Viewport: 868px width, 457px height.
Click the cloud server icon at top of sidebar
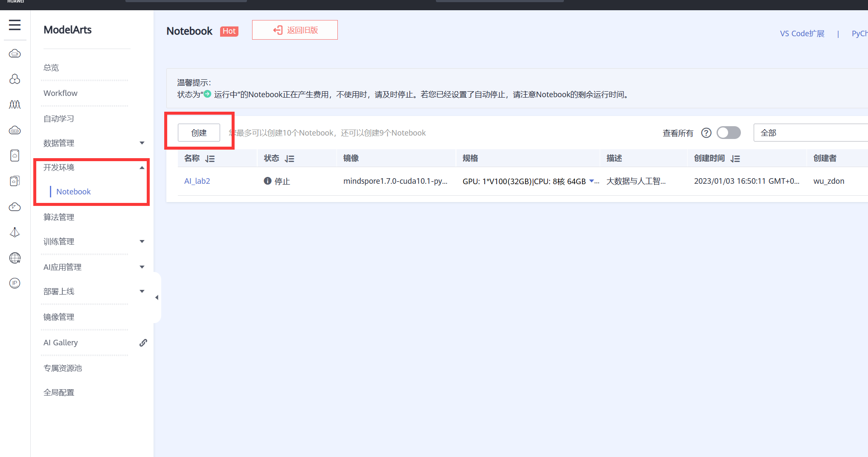15,54
